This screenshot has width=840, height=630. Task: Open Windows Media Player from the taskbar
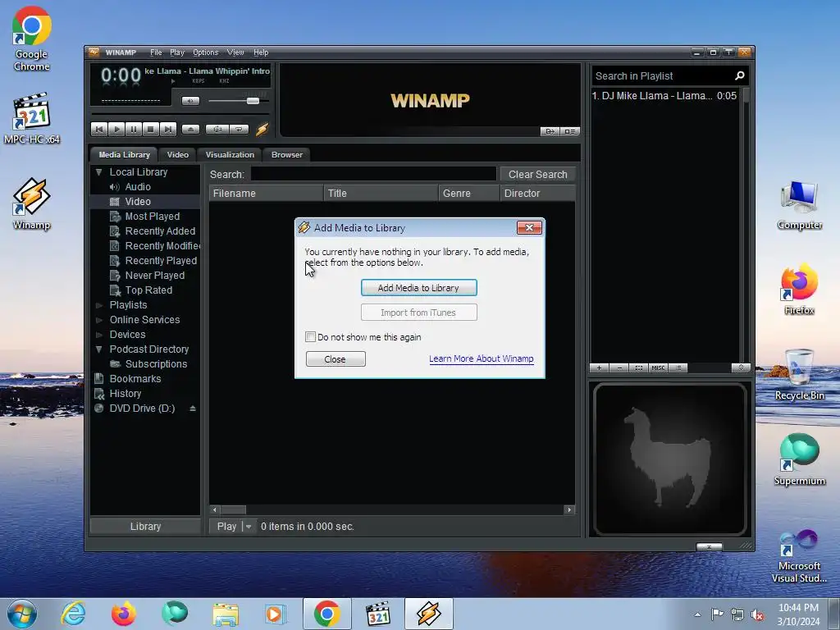[276, 614]
